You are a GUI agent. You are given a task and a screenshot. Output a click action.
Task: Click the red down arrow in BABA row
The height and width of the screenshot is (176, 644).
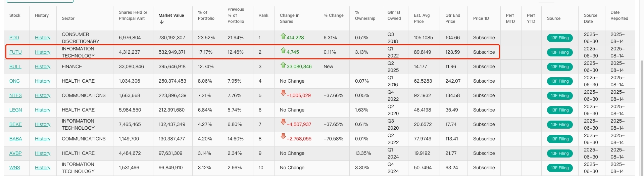pos(283,136)
